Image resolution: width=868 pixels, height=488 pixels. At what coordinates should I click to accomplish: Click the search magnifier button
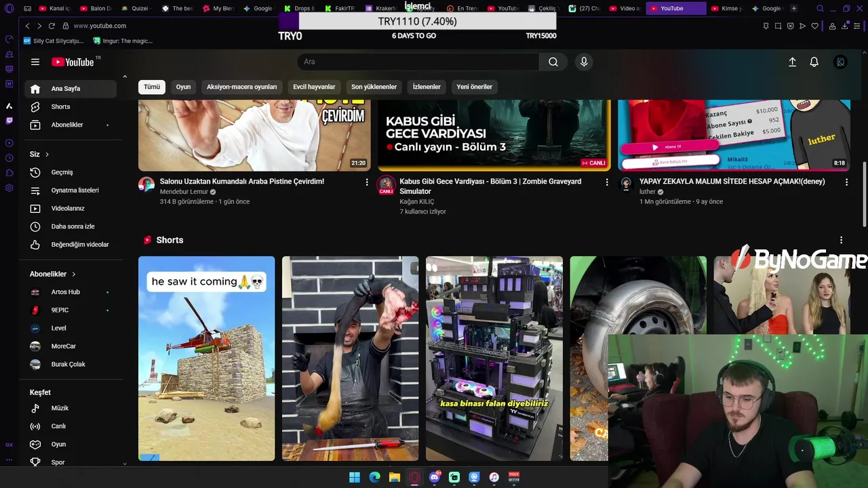click(x=553, y=62)
